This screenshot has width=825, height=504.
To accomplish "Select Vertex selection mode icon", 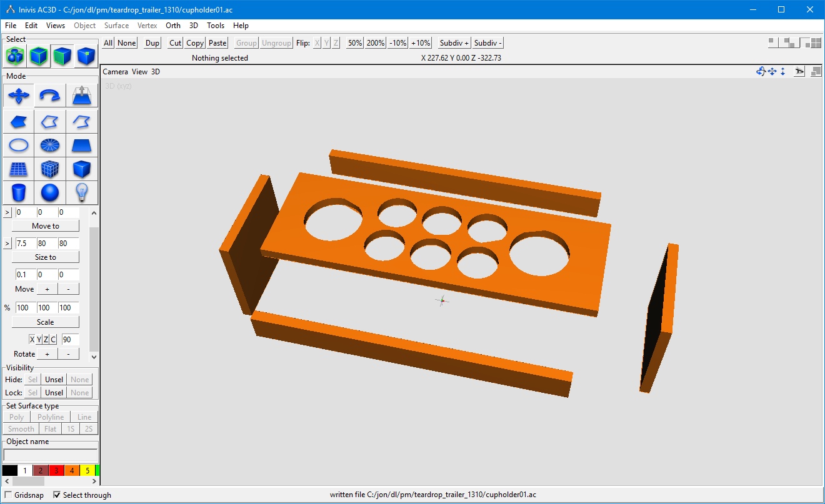I will [x=85, y=56].
